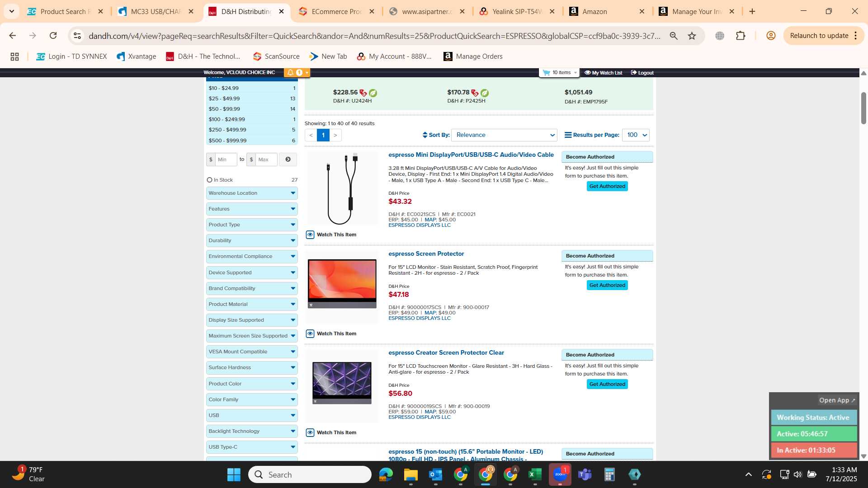Open File Explorer from the taskbar
This screenshot has height=488, width=868.
[x=410, y=474]
